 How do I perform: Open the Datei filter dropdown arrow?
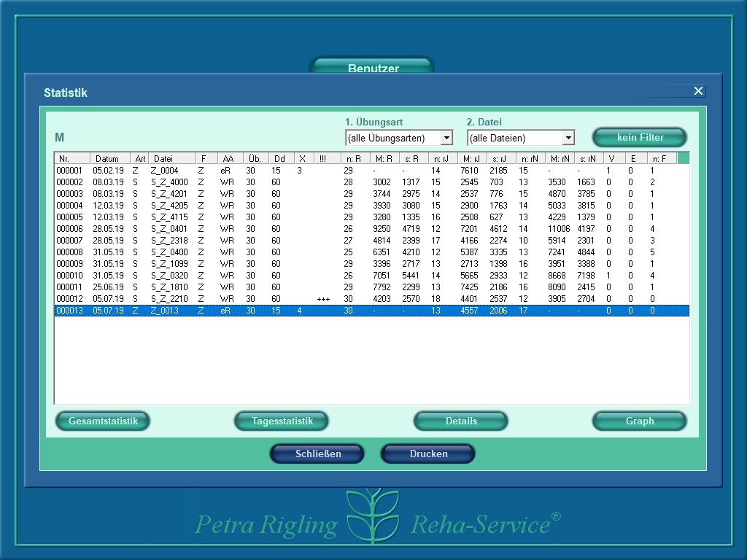(568, 138)
